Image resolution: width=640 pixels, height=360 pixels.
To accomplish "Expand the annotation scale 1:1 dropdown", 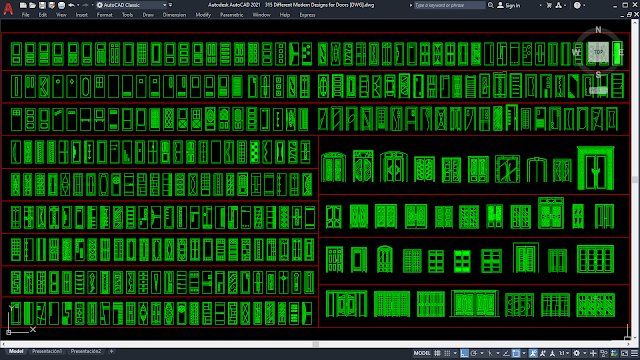I will click(x=567, y=353).
